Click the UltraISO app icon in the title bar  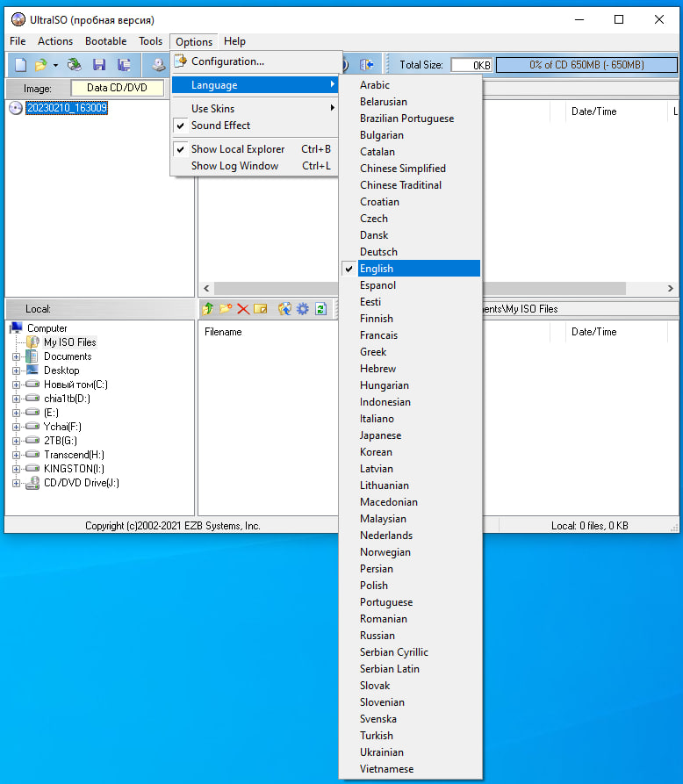pyautogui.click(x=18, y=19)
